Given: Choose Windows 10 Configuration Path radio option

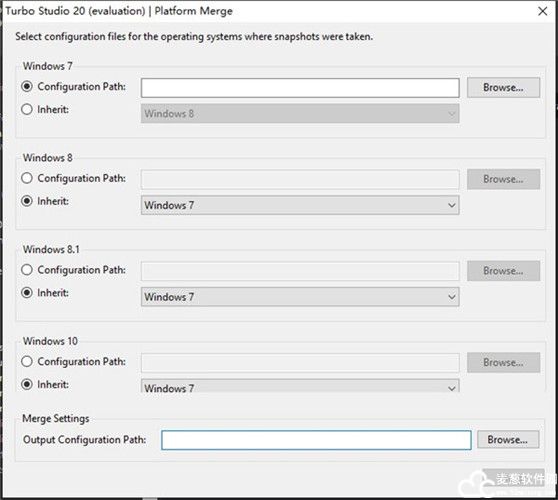Looking at the screenshot, I should (27, 362).
